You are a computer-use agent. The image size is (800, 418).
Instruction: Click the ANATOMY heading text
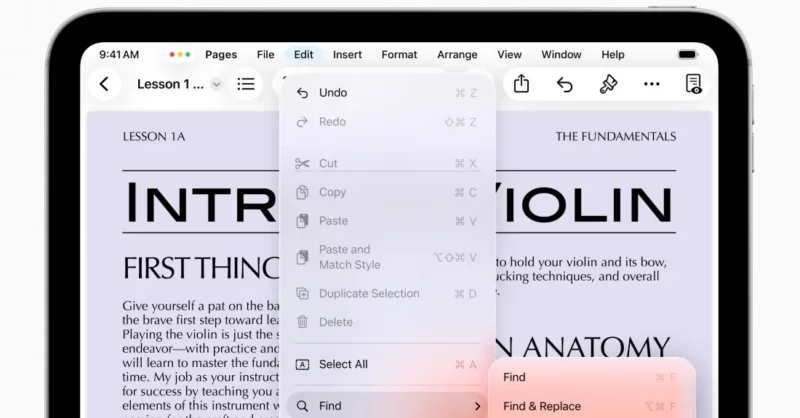[x=595, y=348]
